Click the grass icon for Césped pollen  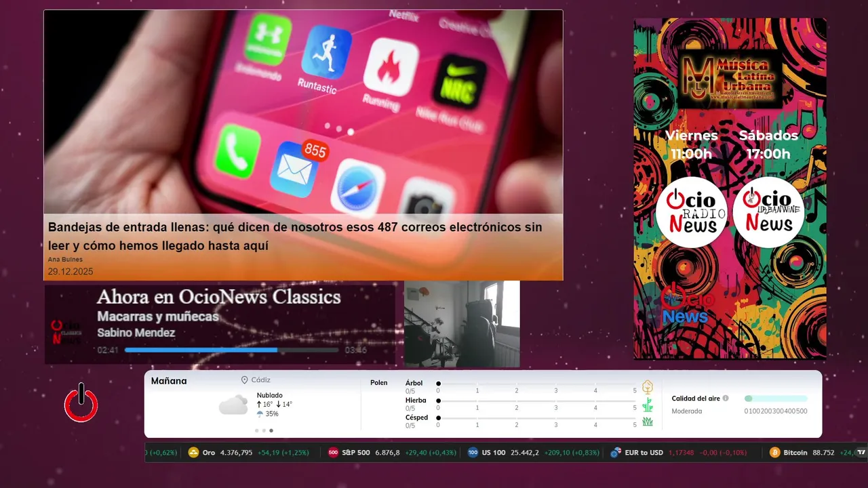(x=648, y=422)
